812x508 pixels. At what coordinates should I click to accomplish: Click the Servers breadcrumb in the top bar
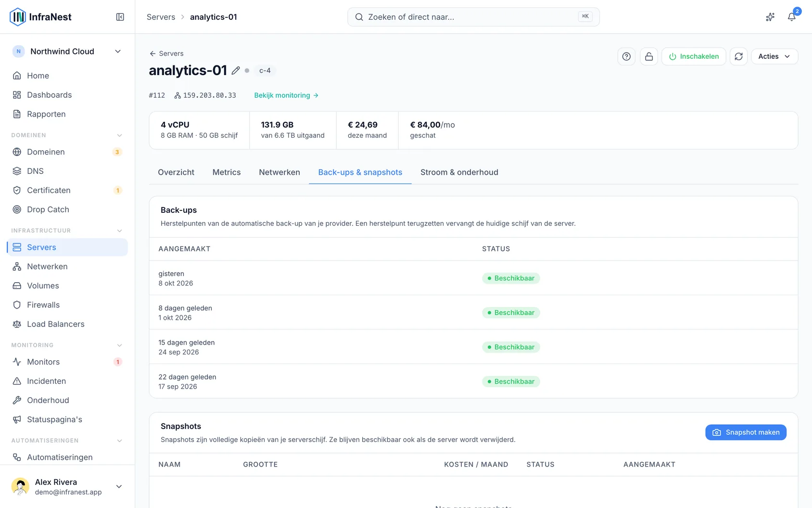(x=161, y=17)
